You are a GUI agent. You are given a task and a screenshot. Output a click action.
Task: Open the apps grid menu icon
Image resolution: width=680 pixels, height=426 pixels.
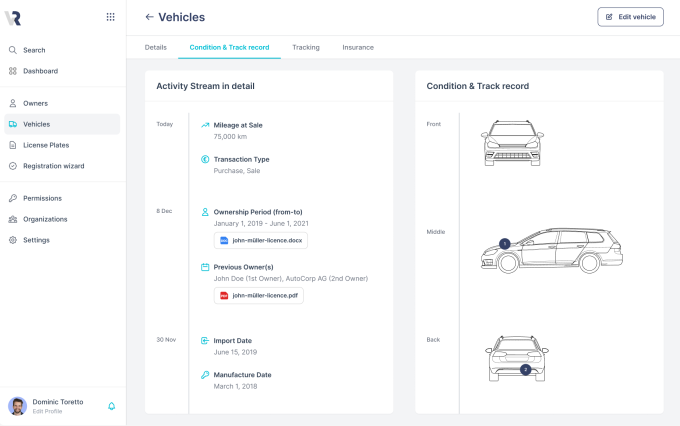point(110,17)
